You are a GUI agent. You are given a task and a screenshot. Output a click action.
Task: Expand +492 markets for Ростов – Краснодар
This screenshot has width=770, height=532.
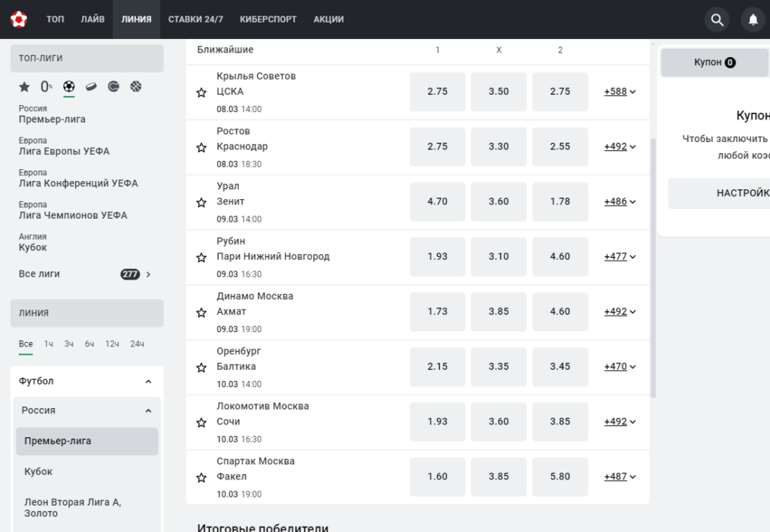pos(620,147)
